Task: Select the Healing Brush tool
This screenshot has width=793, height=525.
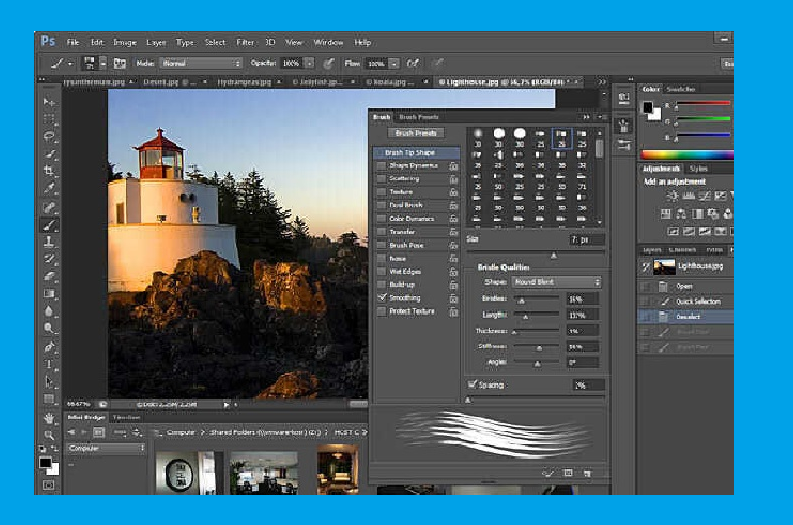Action: tap(49, 207)
